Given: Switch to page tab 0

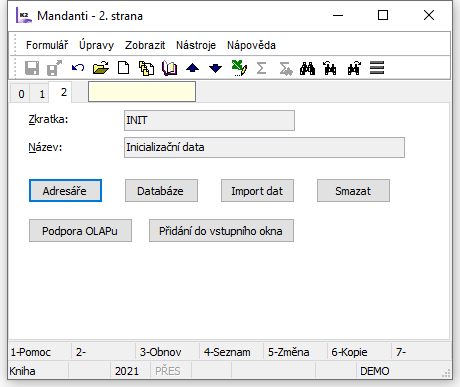Looking at the screenshot, I should [x=21, y=94].
